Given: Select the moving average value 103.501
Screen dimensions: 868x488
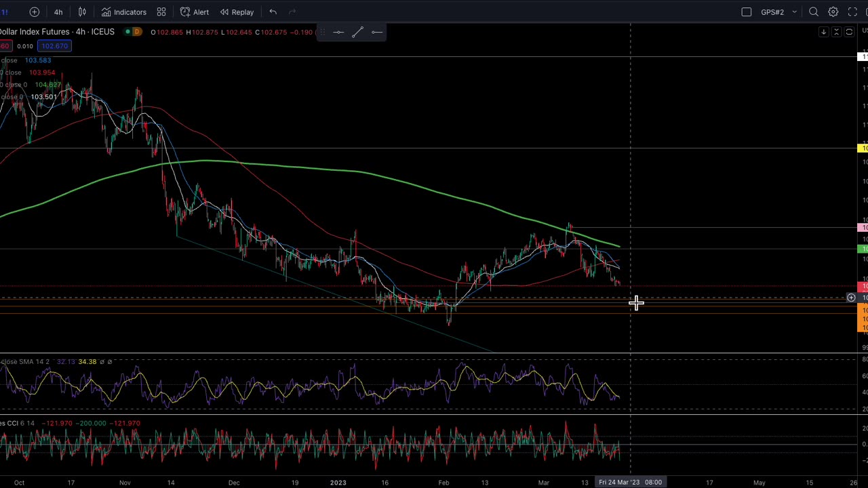Looking at the screenshot, I should [x=44, y=97].
